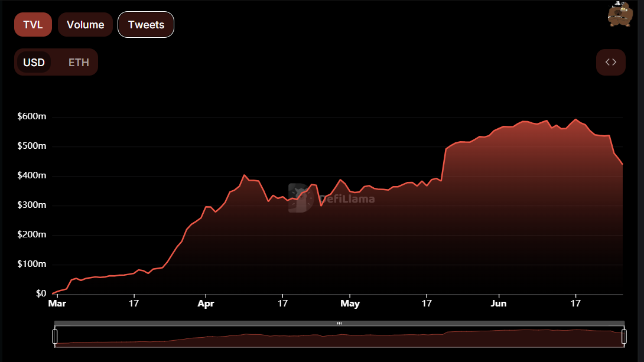Click the left range selector handle
Screen dimensions: 644x362
(x=54, y=336)
